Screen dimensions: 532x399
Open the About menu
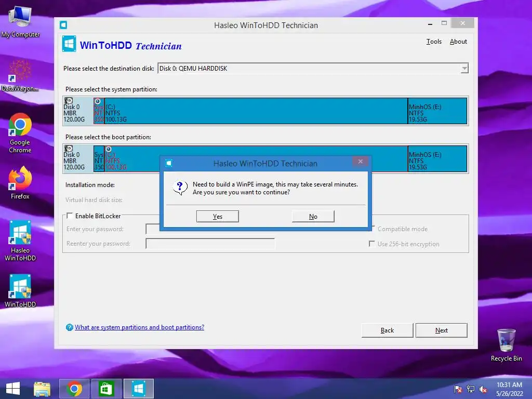(458, 42)
